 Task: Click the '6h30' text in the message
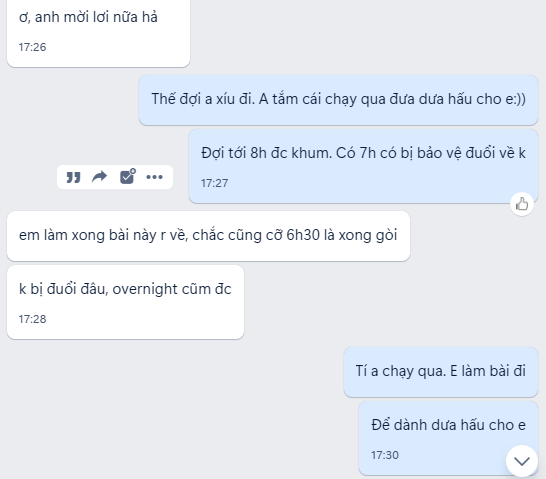tap(303, 235)
